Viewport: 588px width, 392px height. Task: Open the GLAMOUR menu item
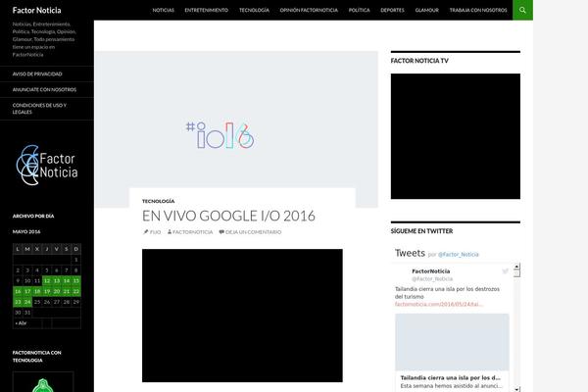coord(426,10)
